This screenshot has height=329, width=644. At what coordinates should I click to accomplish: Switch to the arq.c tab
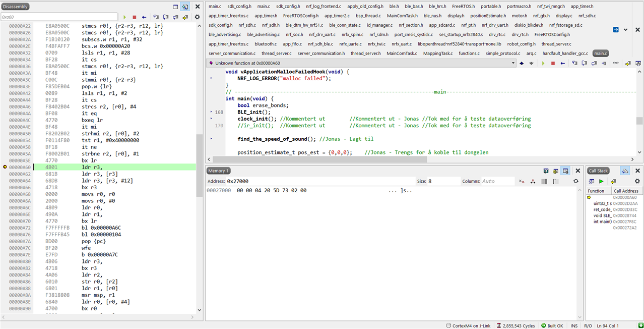[x=531, y=53]
